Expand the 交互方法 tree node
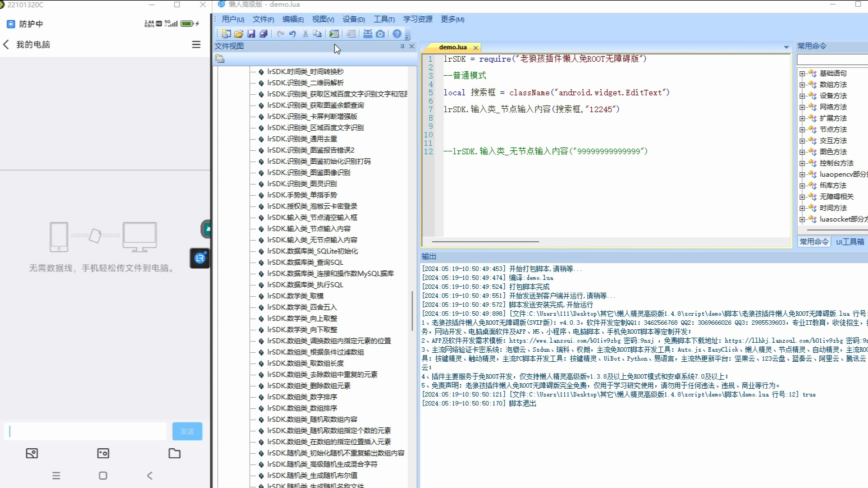Image resolution: width=868 pixels, height=488 pixels. pos(802,141)
